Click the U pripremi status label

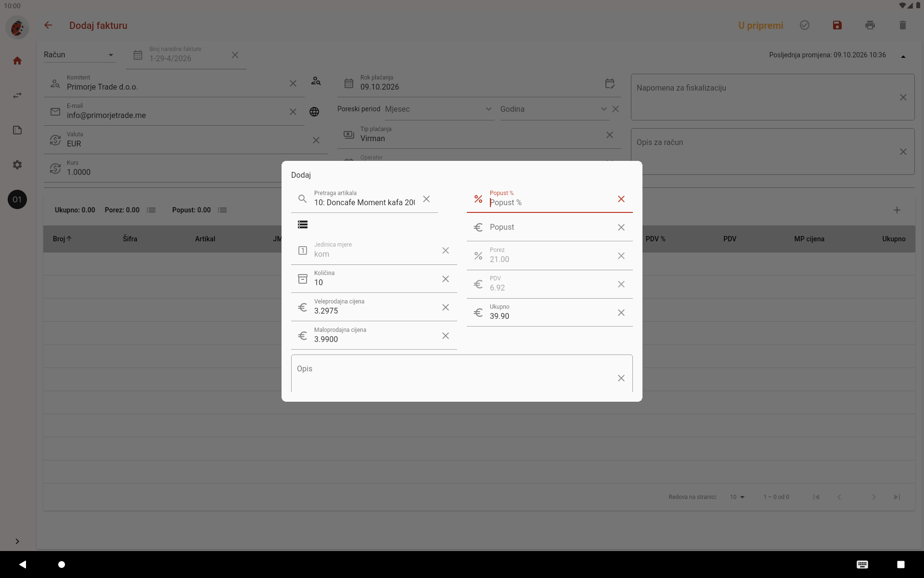click(x=761, y=26)
